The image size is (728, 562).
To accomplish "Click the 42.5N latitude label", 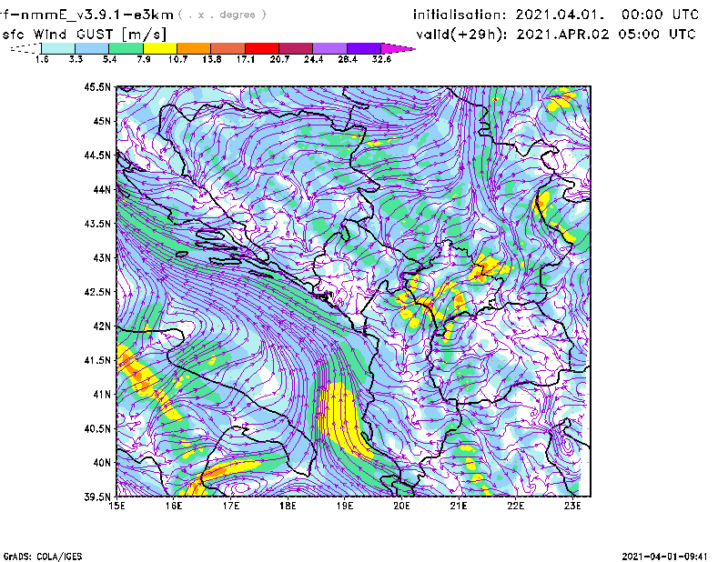I will tap(97, 292).
